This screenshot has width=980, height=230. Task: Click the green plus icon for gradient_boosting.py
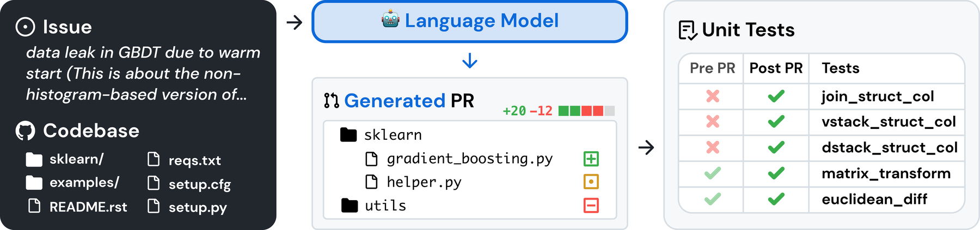pos(591,159)
